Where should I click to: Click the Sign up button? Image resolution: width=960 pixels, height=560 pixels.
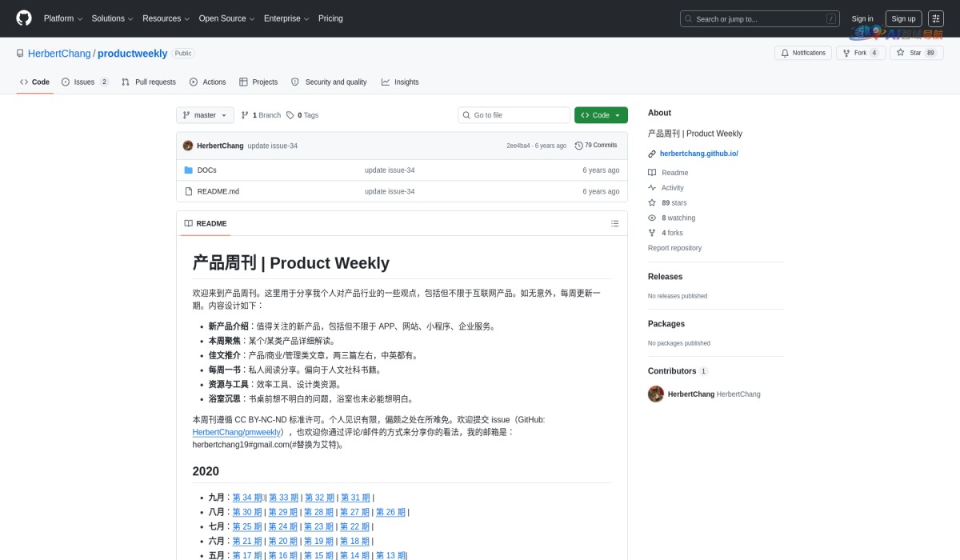(903, 18)
